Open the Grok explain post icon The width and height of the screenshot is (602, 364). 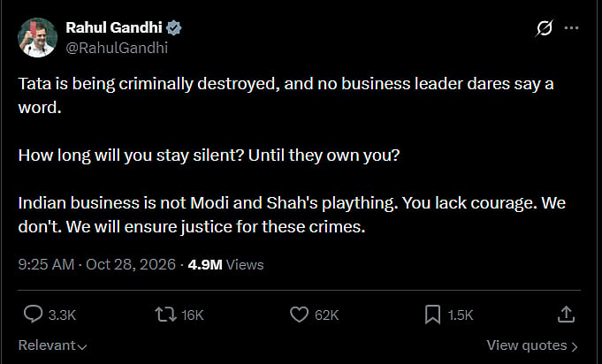click(x=545, y=28)
